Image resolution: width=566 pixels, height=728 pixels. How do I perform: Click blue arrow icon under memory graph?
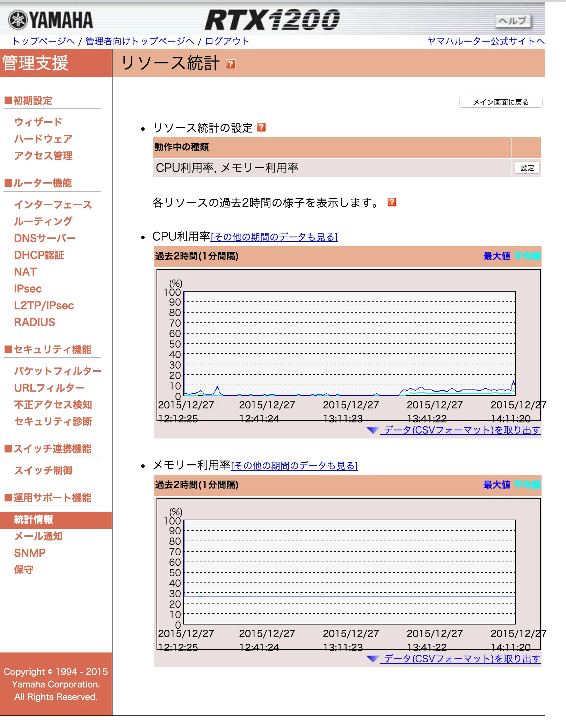pos(373,659)
